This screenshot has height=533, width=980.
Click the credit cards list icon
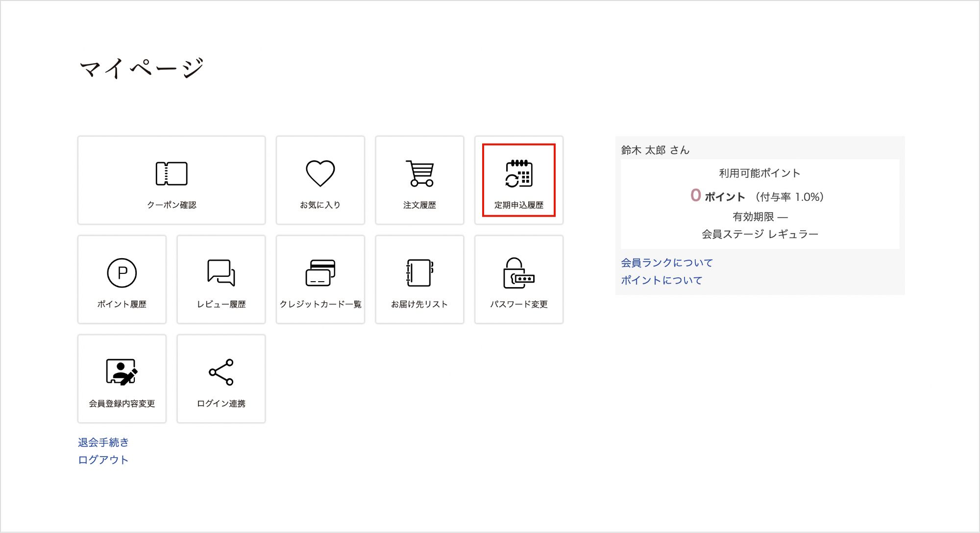point(320,272)
